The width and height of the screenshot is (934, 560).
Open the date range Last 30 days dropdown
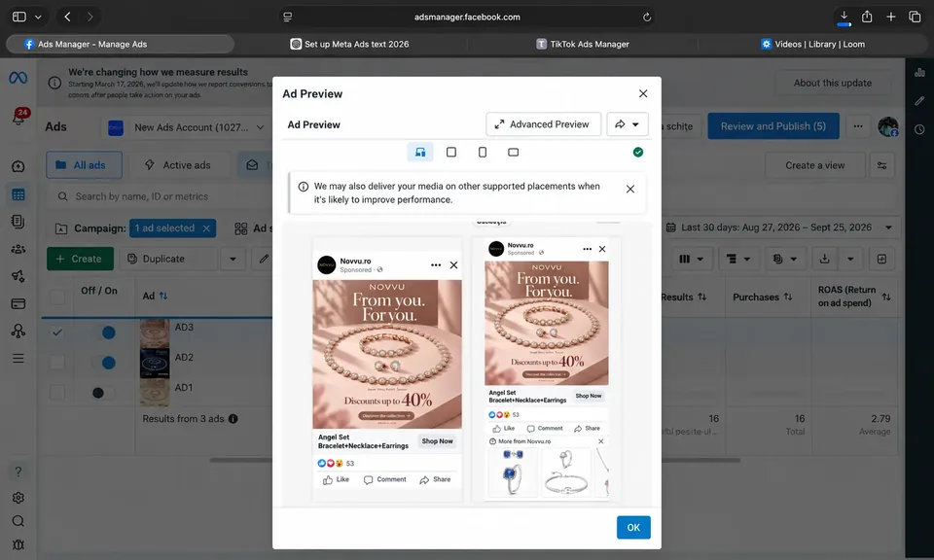(x=780, y=227)
